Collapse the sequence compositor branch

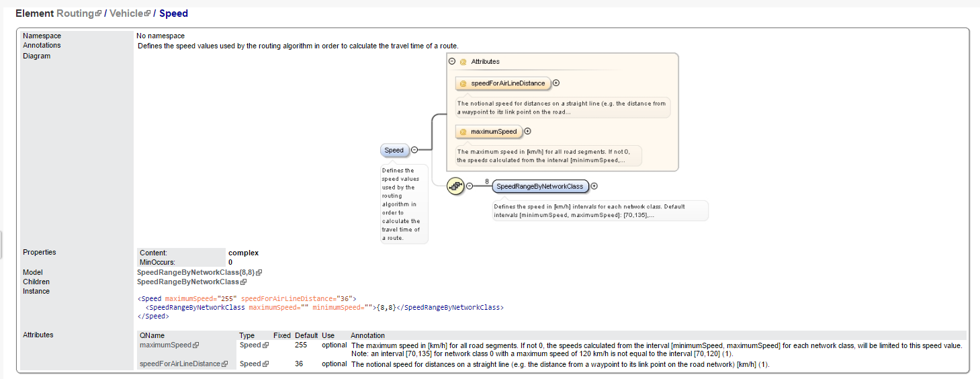coord(470,186)
